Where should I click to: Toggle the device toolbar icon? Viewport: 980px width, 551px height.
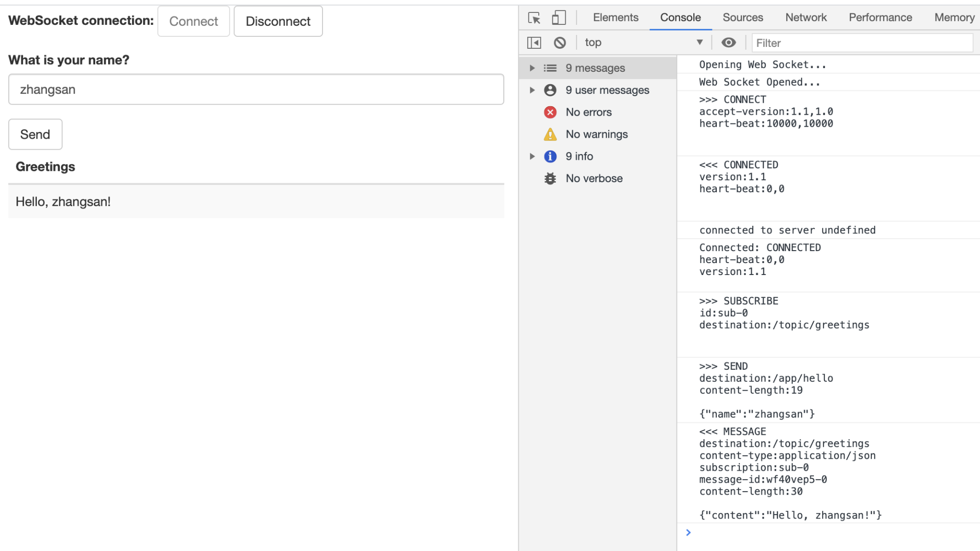[558, 18]
